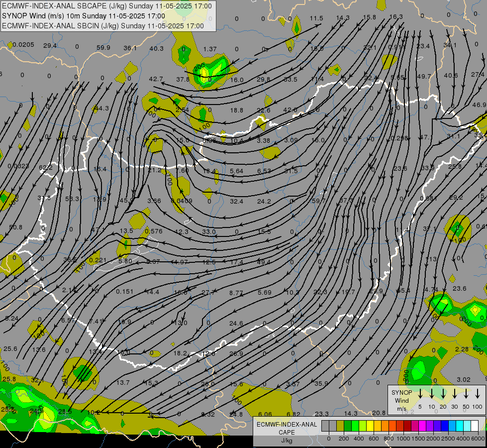
Task: Click the map value 0.151
Action: point(125,292)
